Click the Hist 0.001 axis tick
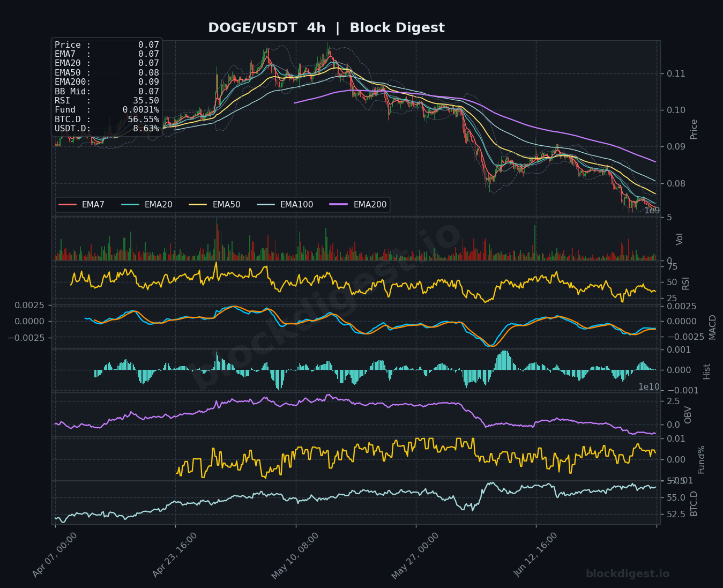723x588 pixels. [x=679, y=350]
